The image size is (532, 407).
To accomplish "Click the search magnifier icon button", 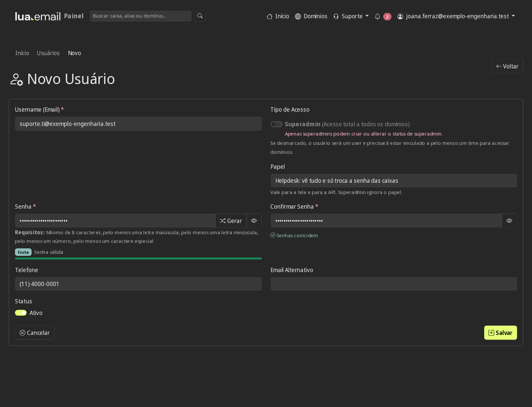I will (x=200, y=16).
